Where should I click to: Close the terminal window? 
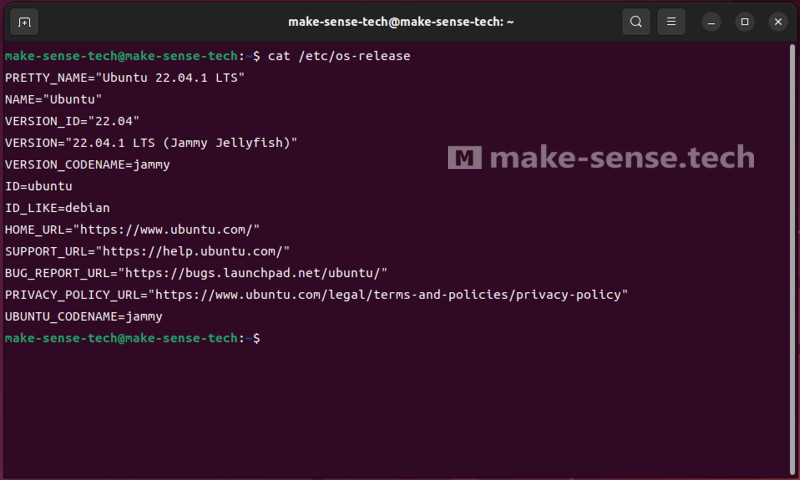point(778,22)
